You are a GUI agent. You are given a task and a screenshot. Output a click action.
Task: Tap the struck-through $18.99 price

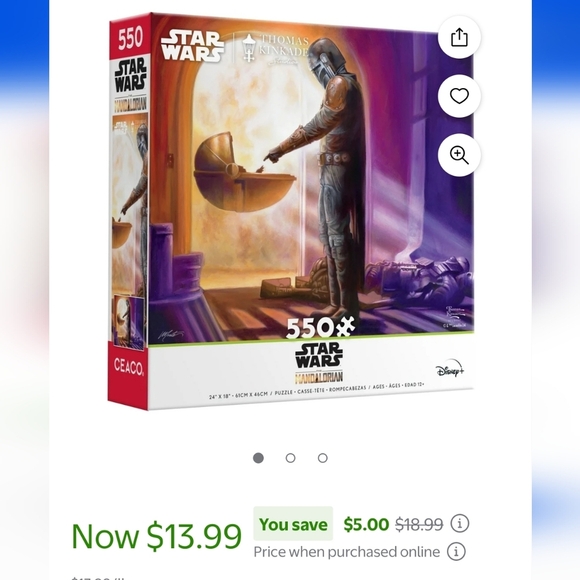coord(419,524)
